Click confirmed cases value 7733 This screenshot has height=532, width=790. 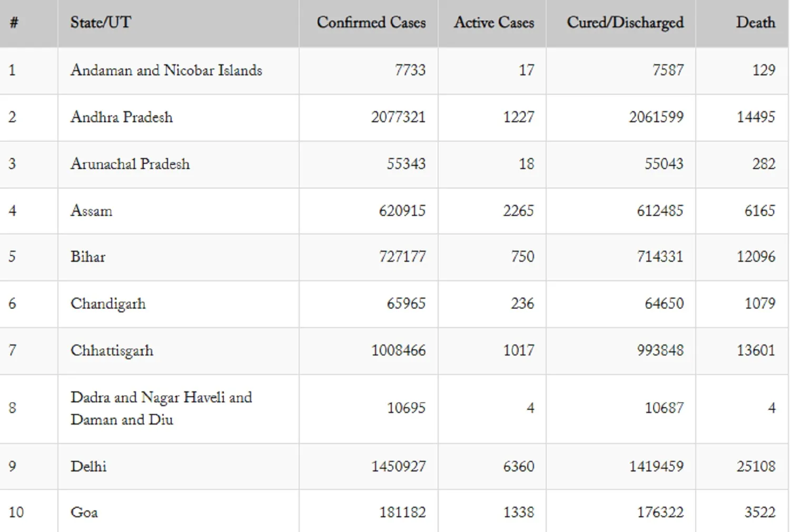(410, 70)
